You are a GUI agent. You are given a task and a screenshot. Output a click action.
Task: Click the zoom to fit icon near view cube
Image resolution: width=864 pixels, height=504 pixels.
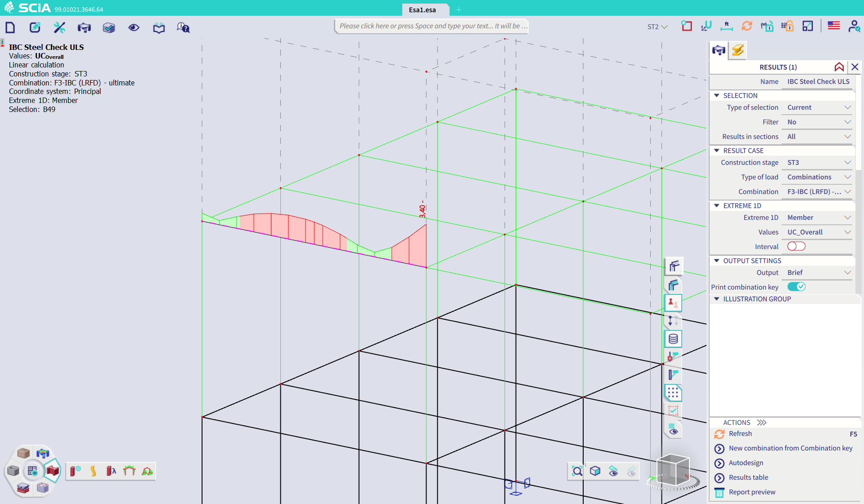(x=577, y=471)
